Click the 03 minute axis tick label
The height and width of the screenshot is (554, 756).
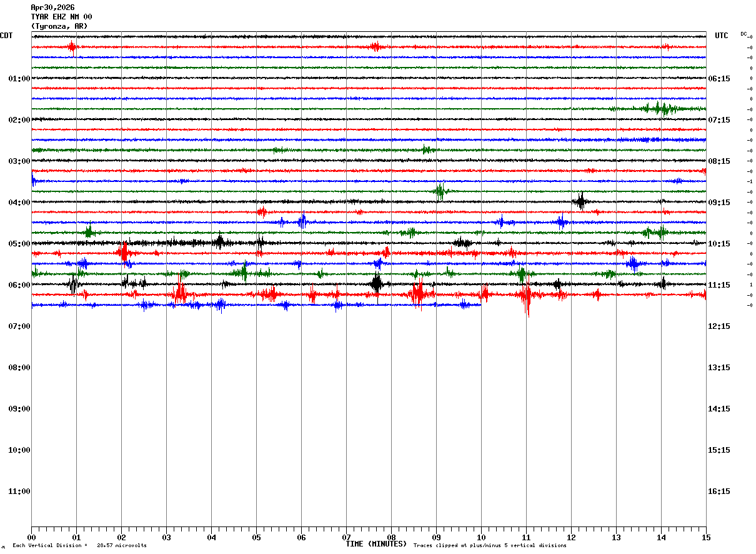[166, 537]
